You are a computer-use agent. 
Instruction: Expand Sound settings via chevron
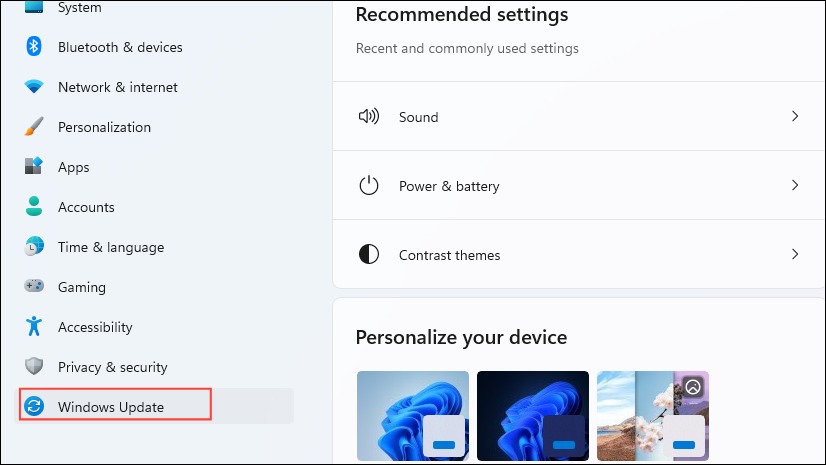[795, 116]
